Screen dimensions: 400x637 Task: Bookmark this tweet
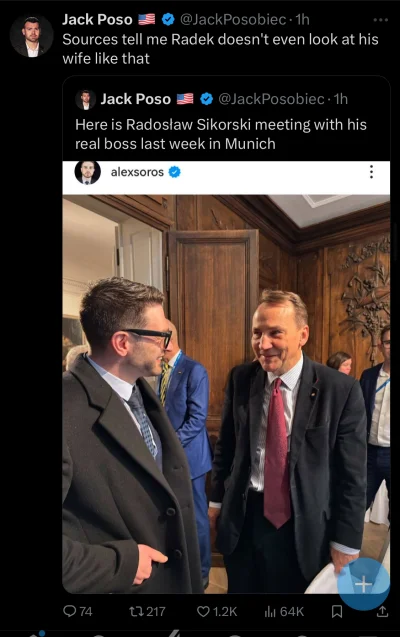tap(337, 611)
